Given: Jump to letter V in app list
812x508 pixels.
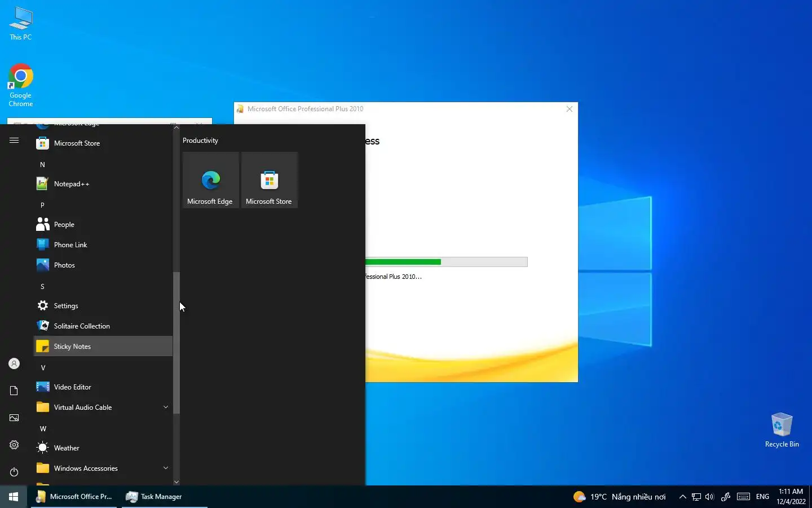Looking at the screenshot, I should tap(103, 367).
